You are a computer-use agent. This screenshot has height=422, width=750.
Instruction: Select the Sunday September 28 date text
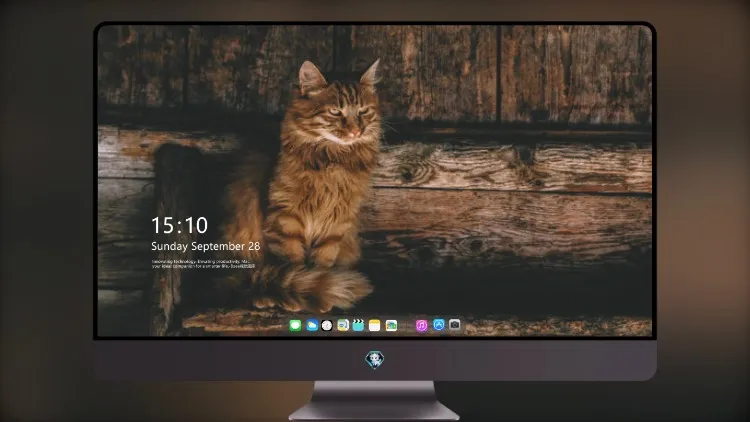206,246
